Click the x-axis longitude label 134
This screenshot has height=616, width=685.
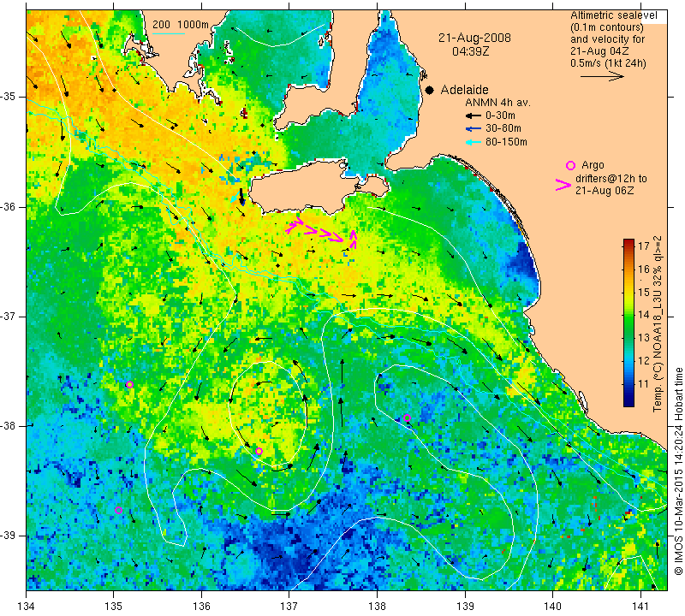click(27, 607)
